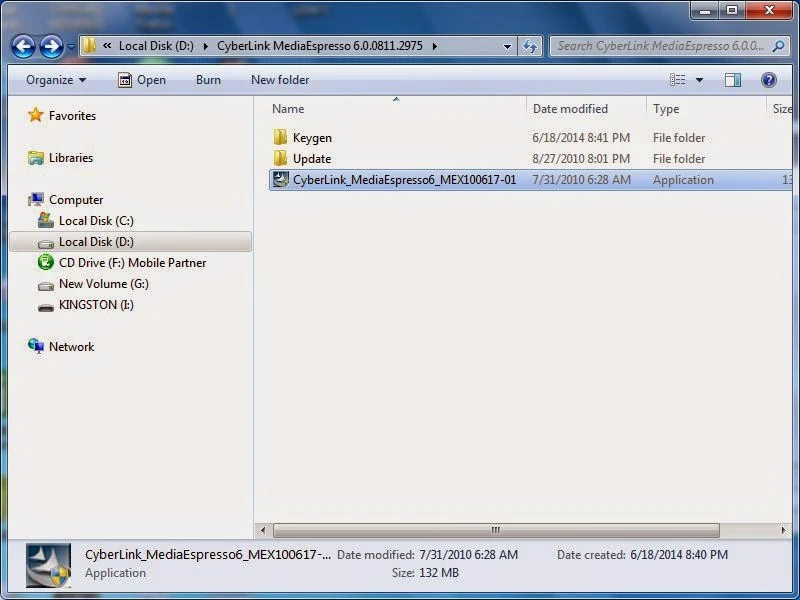
Task: Click Date modified value 7/31/2010 6:28 AM in details pane
Action: (x=468, y=555)
